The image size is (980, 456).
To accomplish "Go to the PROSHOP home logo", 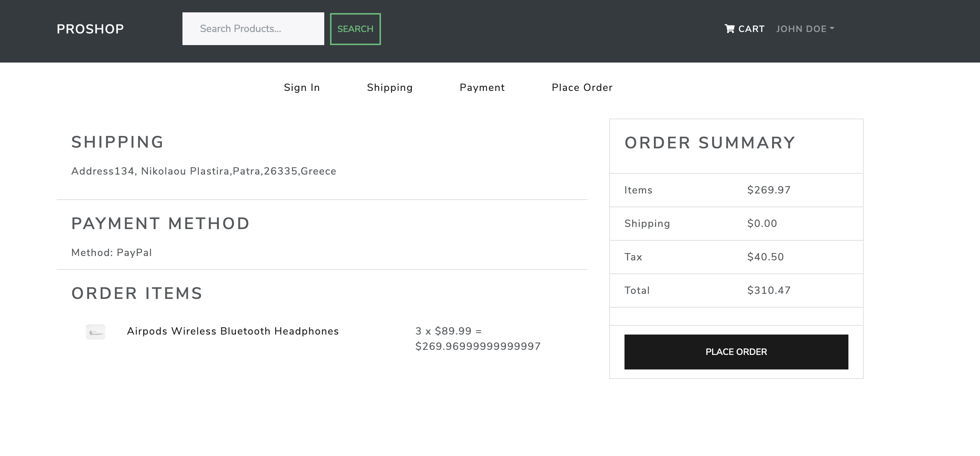I will 90,29.
